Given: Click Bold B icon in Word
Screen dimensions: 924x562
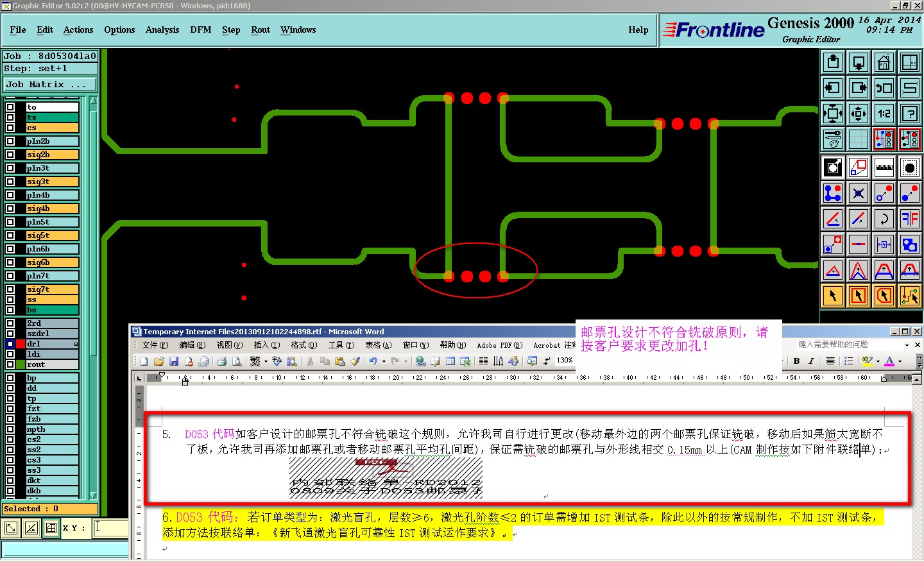Looking at the screenshot, I should [x=796, y=361].
